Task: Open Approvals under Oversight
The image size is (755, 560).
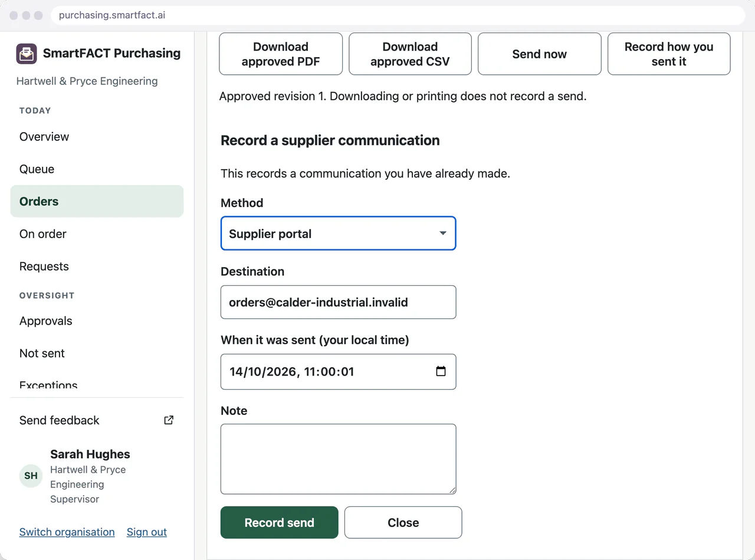Action: [x=97, y=321]
